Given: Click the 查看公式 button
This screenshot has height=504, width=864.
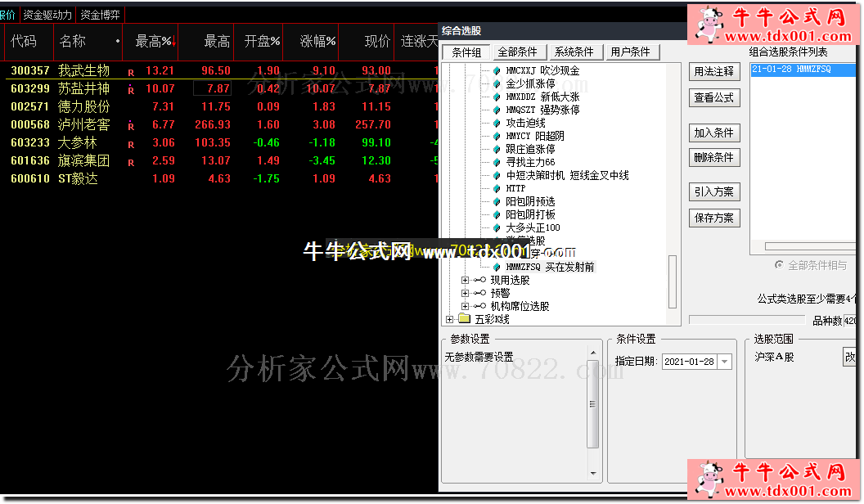Looking at the screenshot, I should point(714,98).
